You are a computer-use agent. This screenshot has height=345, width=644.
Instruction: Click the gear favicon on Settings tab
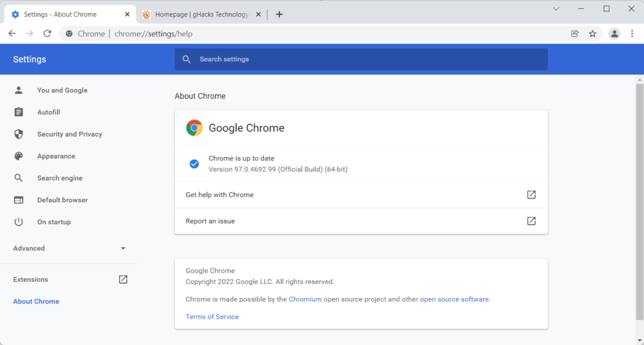click(x=15, y=14)
